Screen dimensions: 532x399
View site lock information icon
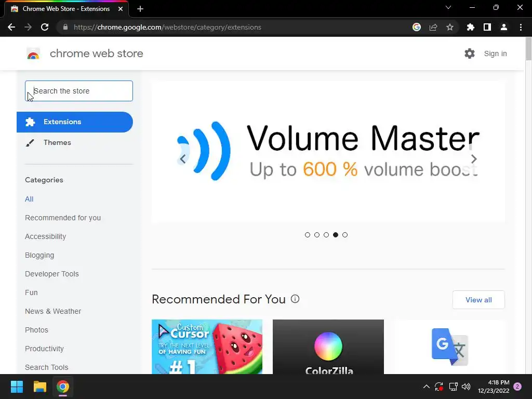click(x=65, y=27)
